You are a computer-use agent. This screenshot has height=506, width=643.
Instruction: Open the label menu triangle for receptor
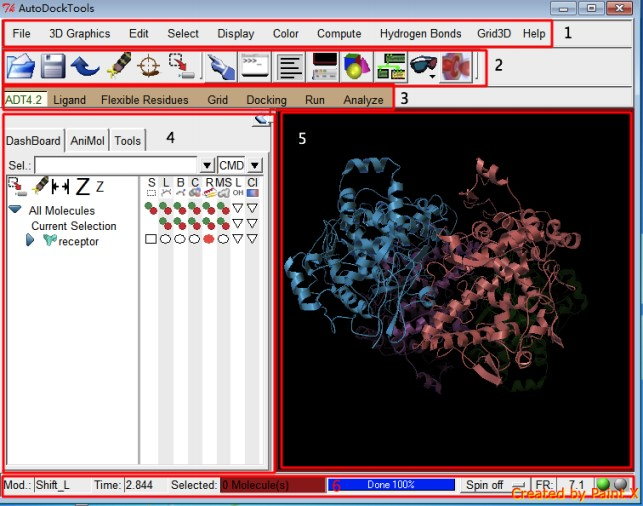[238, 239]
